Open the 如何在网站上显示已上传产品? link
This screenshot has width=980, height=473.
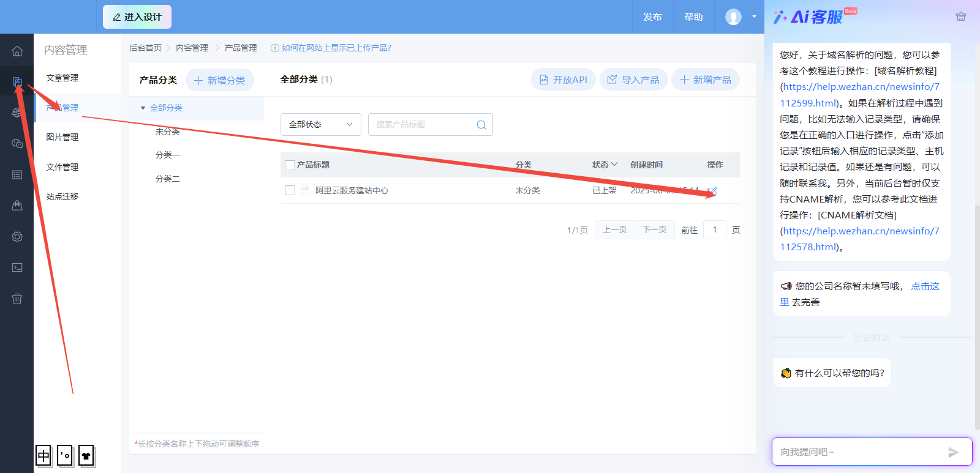tap(336, 48)
